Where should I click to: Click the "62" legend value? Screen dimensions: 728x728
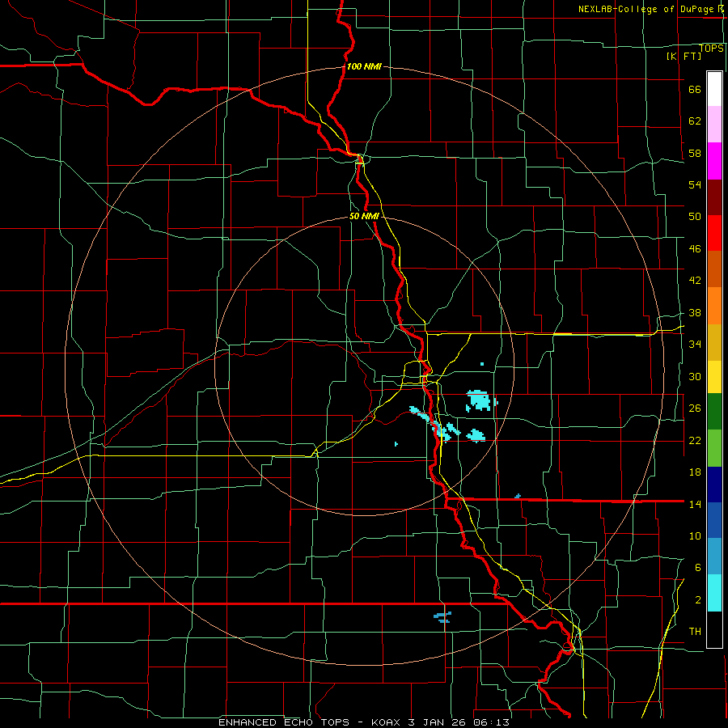tap(695, 121)
